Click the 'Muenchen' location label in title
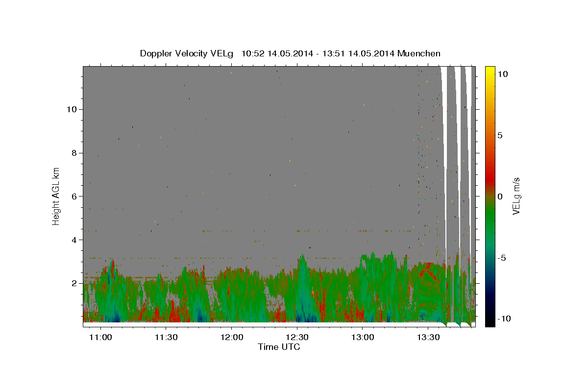Image resolution: width=588 pixels, height=392 pixels. tap(419, 53)
